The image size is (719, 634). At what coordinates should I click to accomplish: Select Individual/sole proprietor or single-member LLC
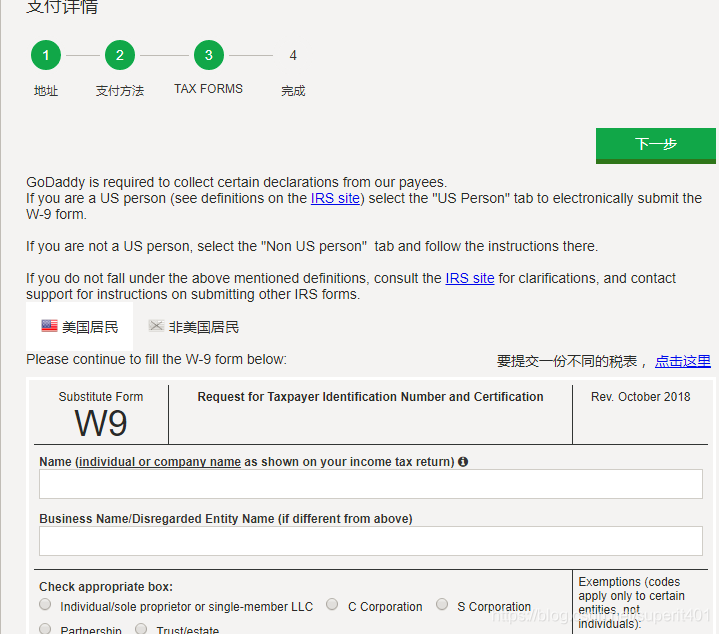pyautogui.click(x=45, y=604)
